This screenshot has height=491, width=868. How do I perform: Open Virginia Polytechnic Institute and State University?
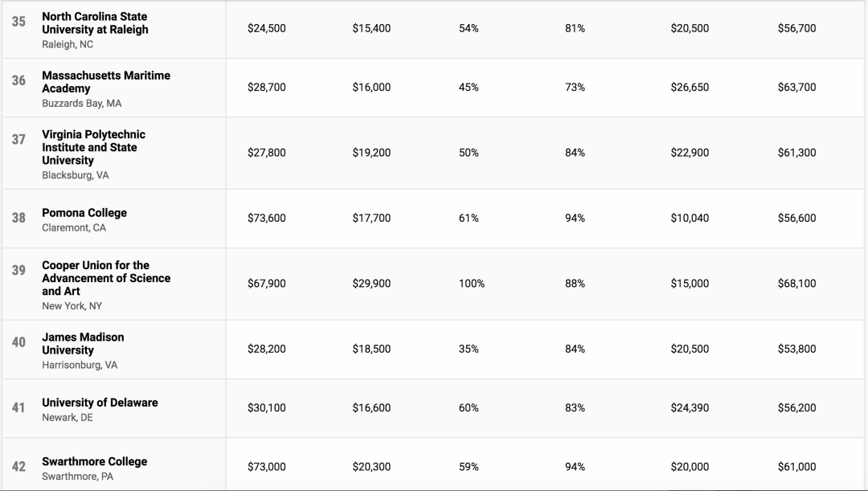click(93, 147)
